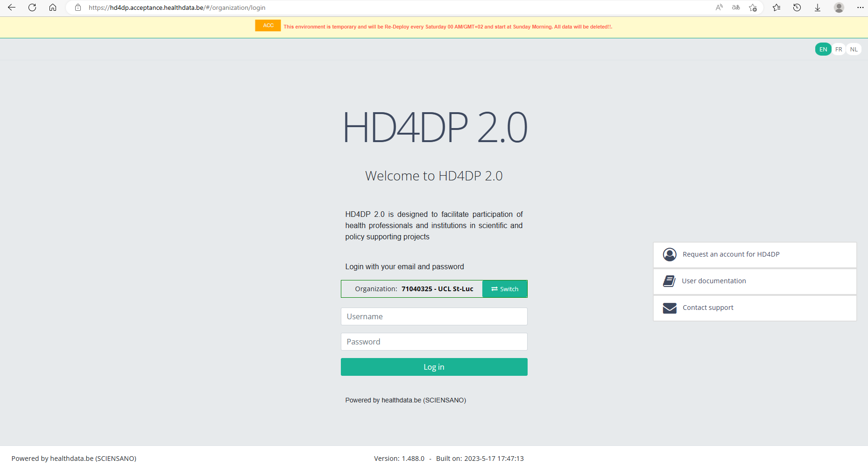Open browser settings and more menu
Screen dimensions: 868x466
860,7
